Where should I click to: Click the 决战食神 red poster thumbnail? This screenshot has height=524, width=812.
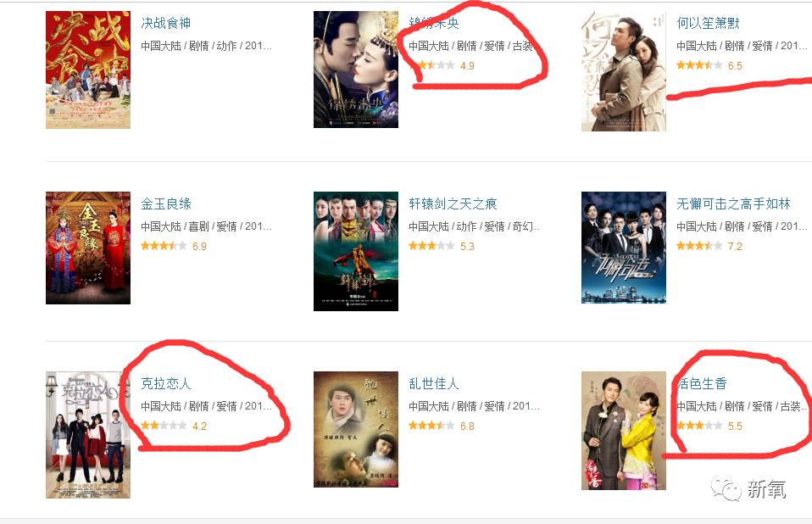pos(88,70)
